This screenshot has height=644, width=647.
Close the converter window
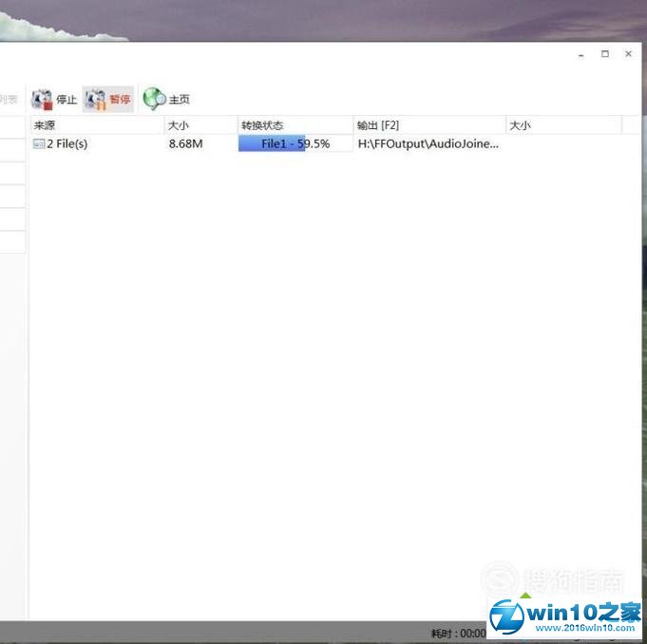(x=628, y=55)
